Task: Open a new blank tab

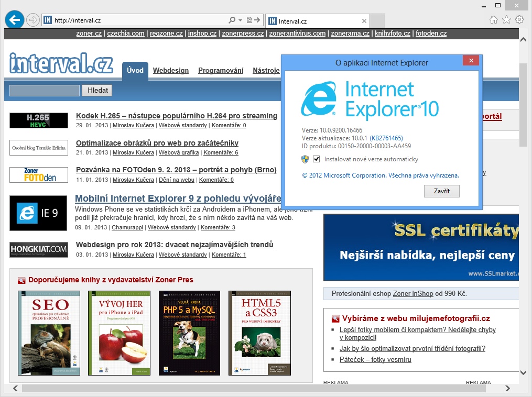Action: point(377,21)
